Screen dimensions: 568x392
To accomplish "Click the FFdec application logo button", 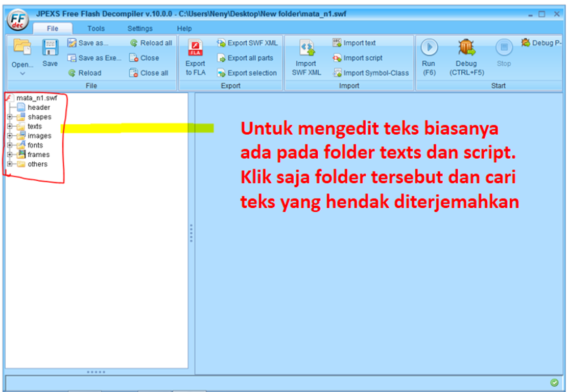I will [x=18, y=19].
